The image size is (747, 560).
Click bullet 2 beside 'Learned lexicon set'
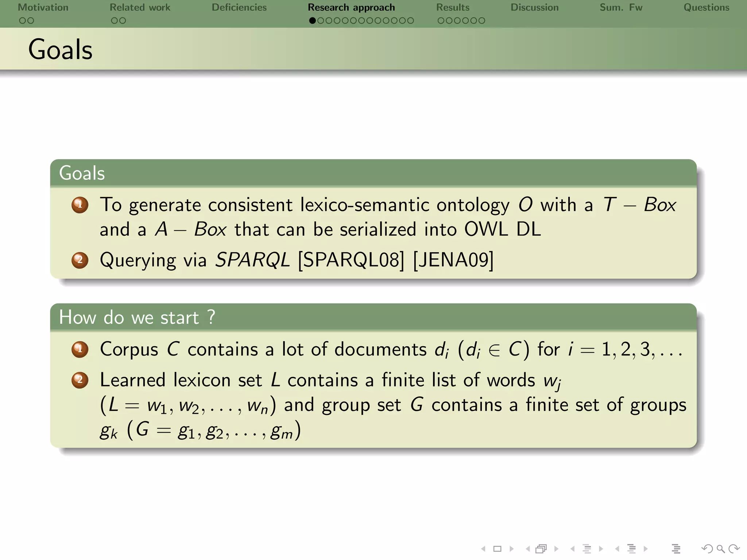tap(80, 380)
